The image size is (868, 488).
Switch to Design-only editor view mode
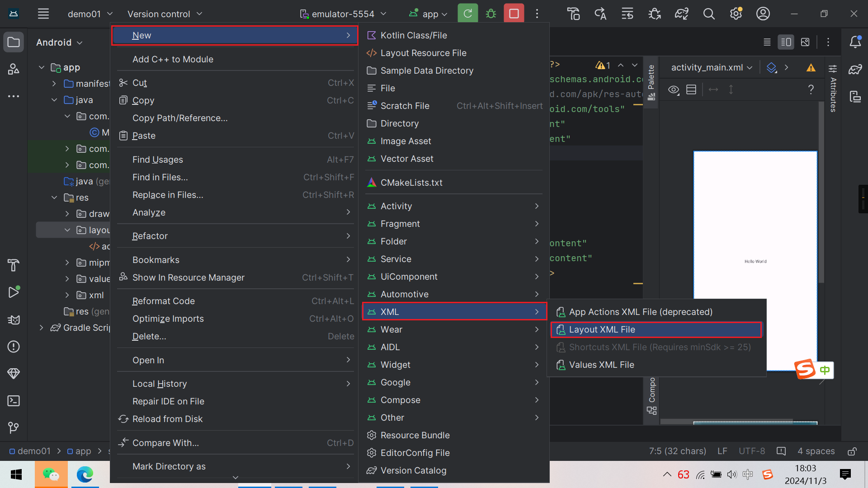pos(805,42)
